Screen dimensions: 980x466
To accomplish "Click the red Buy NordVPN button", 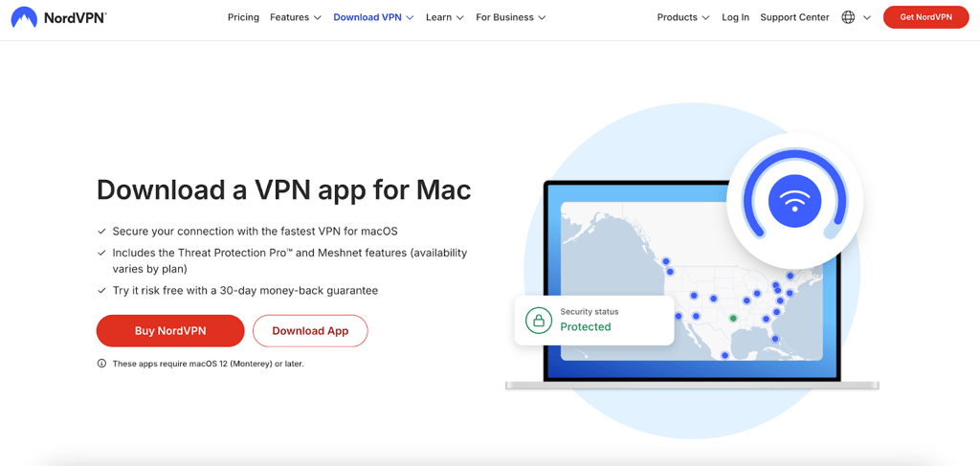I will 170,330.
